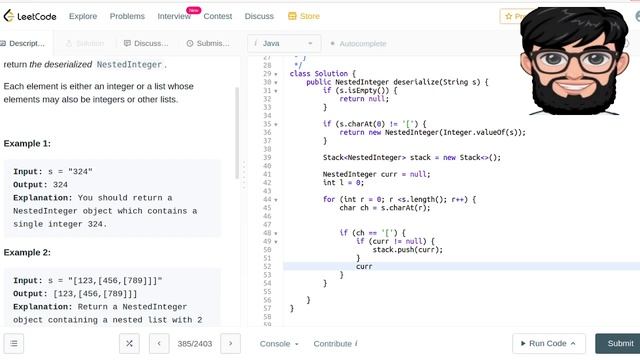Open the LeetCode home logo
This screenshot has width=640, height=360.
30,16
